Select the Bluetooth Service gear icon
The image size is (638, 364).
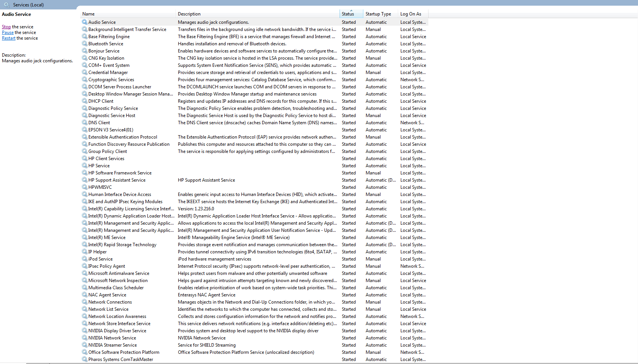point(85,44)
